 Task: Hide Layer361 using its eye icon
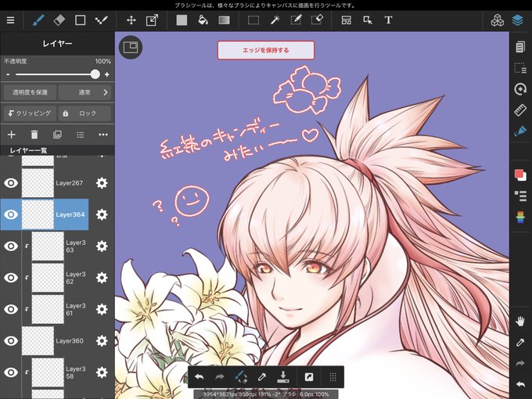point(11,310)
